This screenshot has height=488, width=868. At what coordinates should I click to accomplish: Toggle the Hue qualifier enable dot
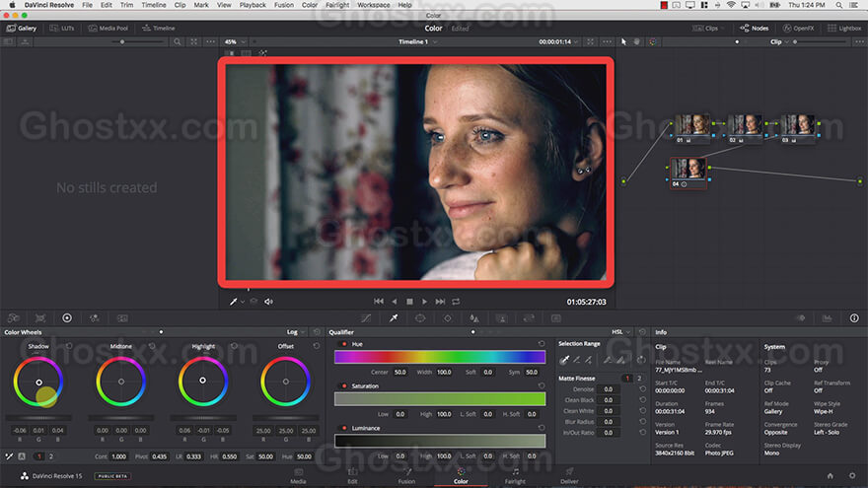344,344
